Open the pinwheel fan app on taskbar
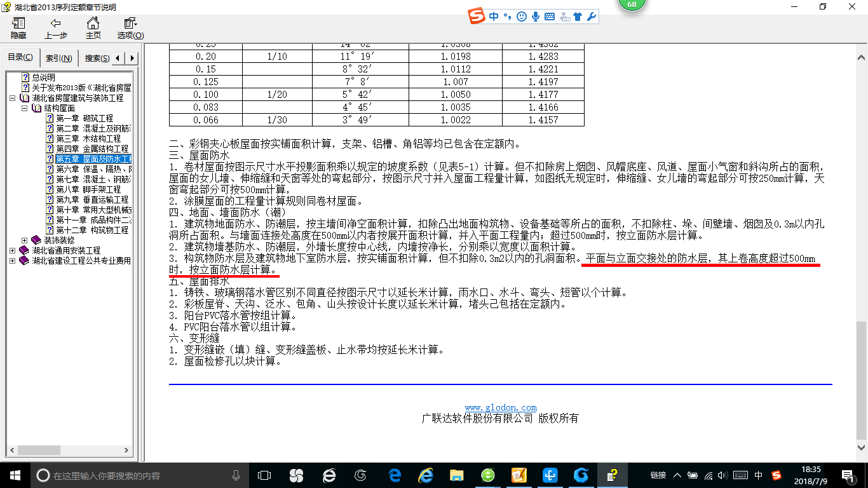The width and height of the screenshot is (868, 488). pos(296,475)
